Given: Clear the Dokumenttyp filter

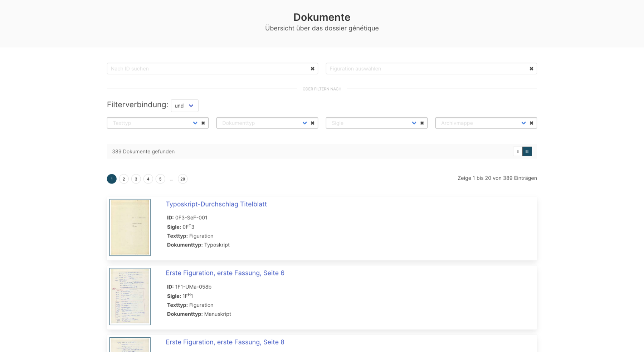Looking at the screenshot, I should 312,123.
